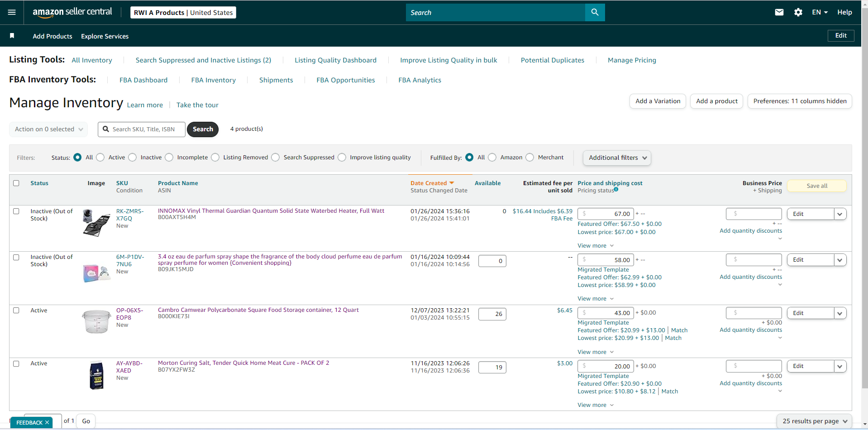
Task: Open the 25 results per page dropdown
Action: pyautogui.click(x=815, y=421)
